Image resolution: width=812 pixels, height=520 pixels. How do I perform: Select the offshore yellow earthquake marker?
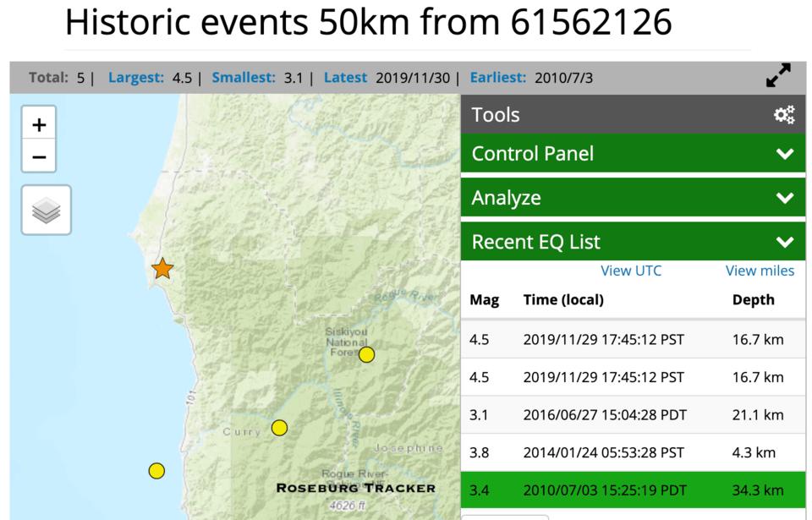click(x=156, y=471)
